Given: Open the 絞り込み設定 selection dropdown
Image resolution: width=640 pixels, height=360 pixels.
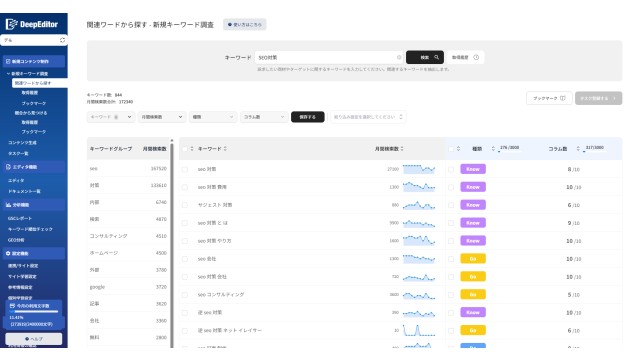Looking at the screenshot, I should tap(368, 117).
